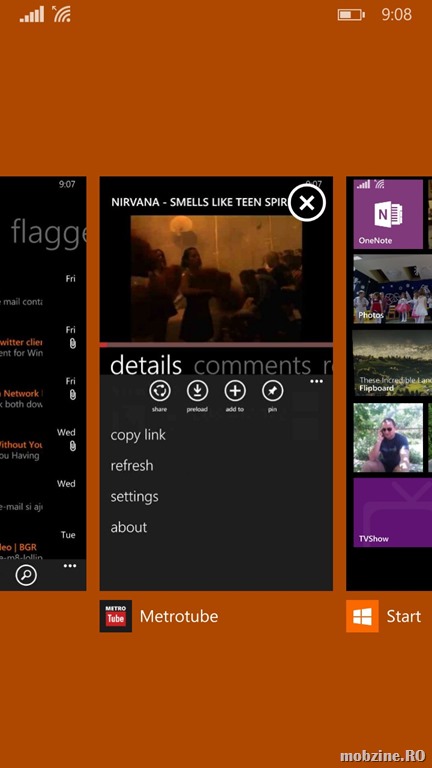Open the OneNote tile
The height and width of the screenshot is (768, 432).
[388, 214]
